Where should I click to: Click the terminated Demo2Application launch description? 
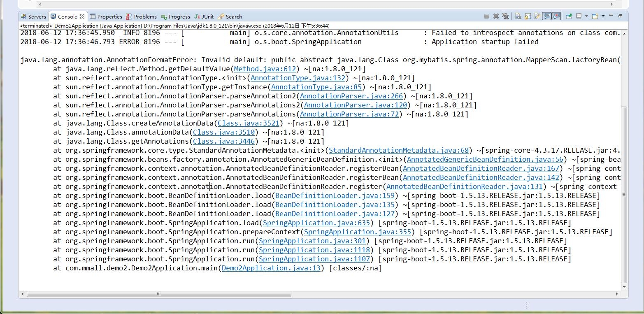click(x=175, y=26)
